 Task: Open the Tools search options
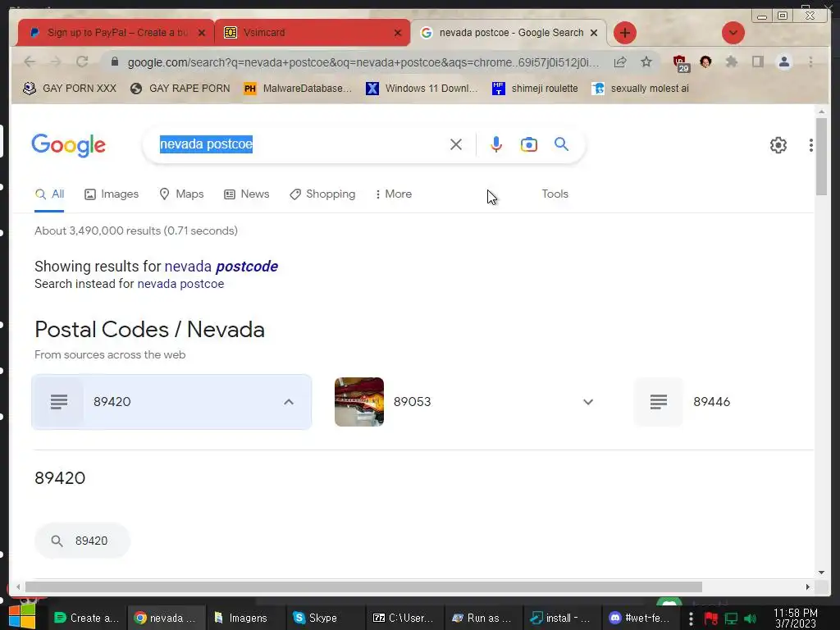pyautogui.click(x=555, y=194)
